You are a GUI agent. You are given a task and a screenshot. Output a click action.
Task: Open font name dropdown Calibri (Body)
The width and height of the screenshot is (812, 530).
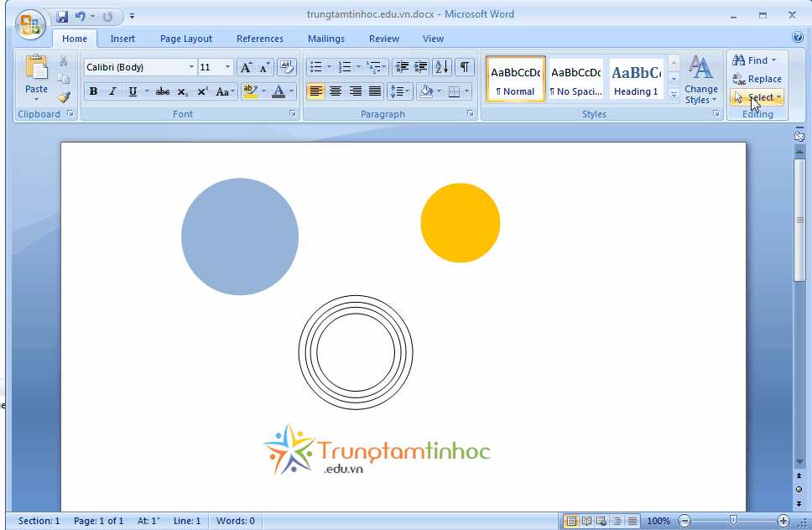point(191,67)
